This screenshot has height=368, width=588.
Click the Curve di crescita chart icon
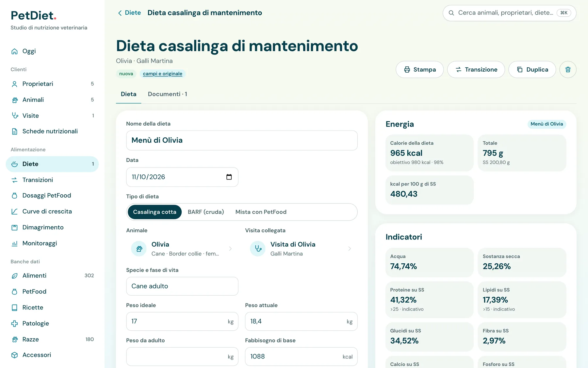coord(14,212)
